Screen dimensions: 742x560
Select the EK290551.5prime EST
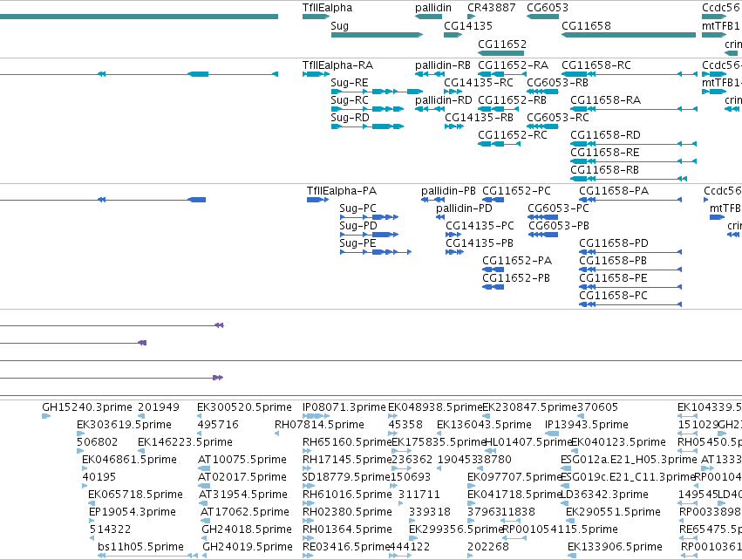(x=569, y=521)
